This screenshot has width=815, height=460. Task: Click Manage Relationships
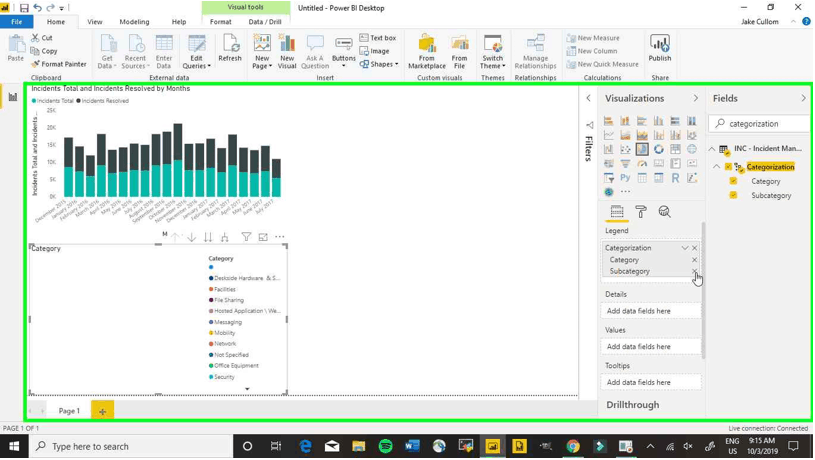point(535,51)
